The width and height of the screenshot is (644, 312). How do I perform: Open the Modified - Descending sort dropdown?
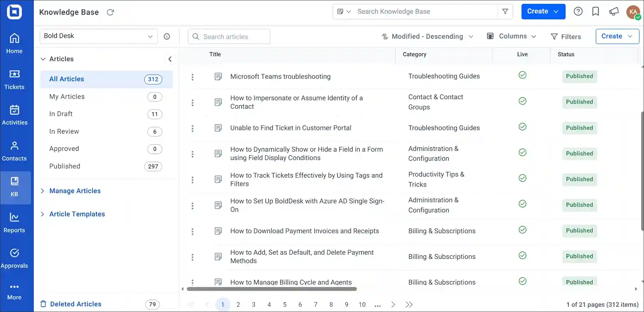pos(427,36)
